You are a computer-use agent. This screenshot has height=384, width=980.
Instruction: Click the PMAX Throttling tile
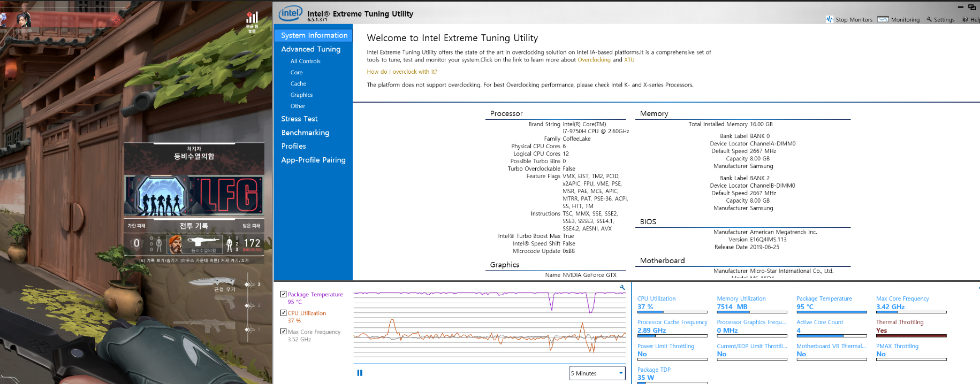tap(911, 351)
